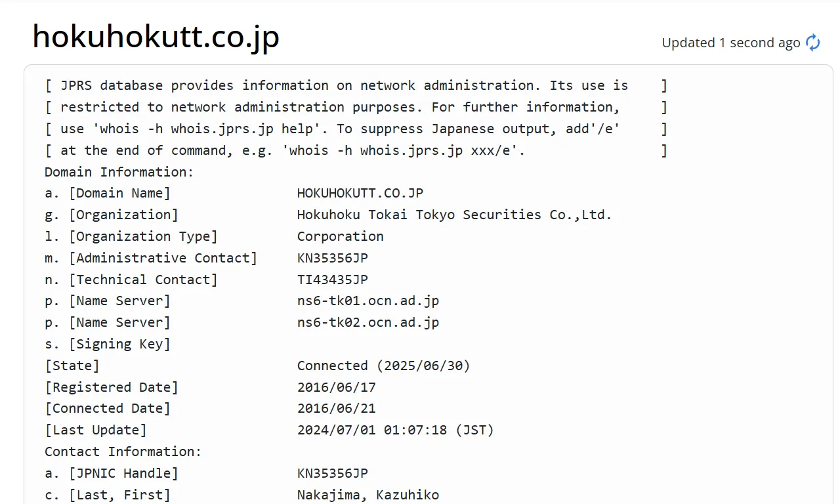Image resolution: width=840 pixels, height=504 pixels.
Task: Click the Corporation organization type value
Action: click(341, 236)
